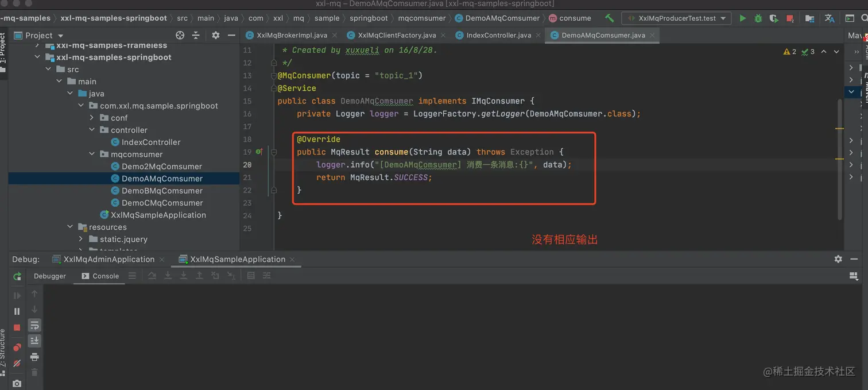Stop the running processes in the top toolbar

pyautogui.click(x=791, y=18)
